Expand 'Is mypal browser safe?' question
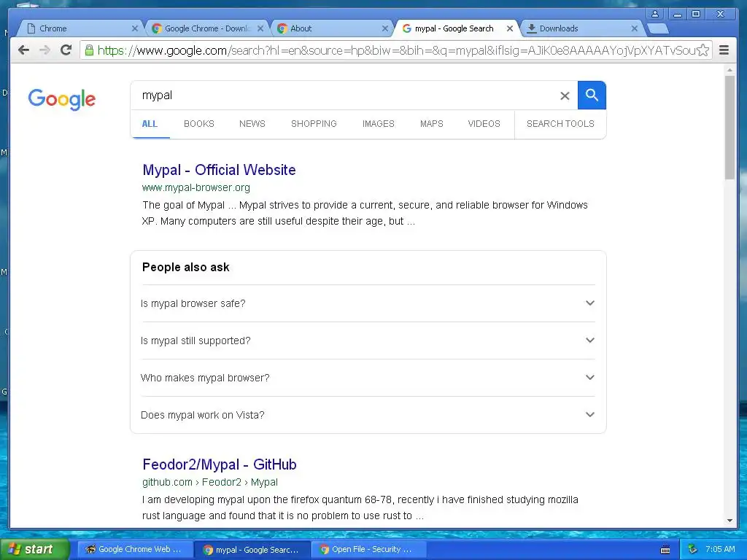This screenshot has width=747, height=560. (x=368, y=303)
